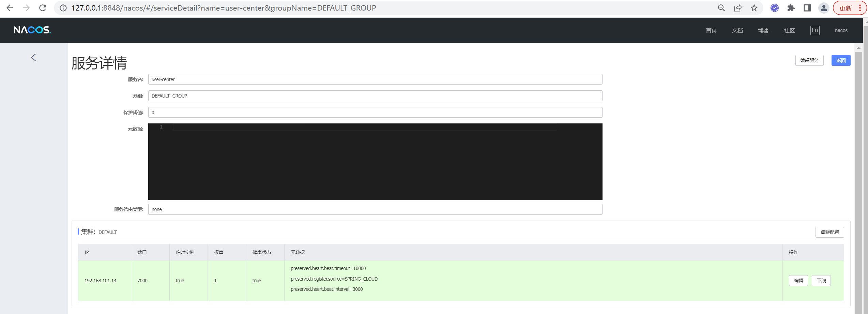Open the 首页 home link

(711, 30)
